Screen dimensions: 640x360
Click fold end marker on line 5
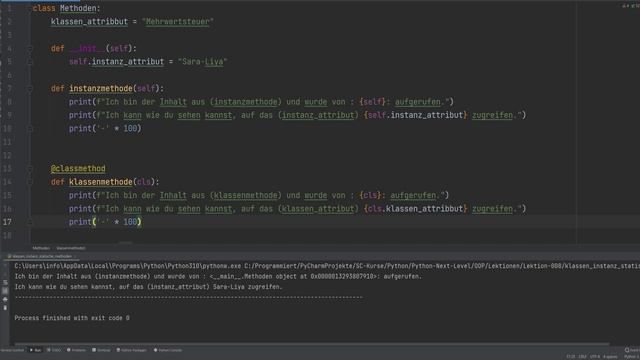(30, 62)
